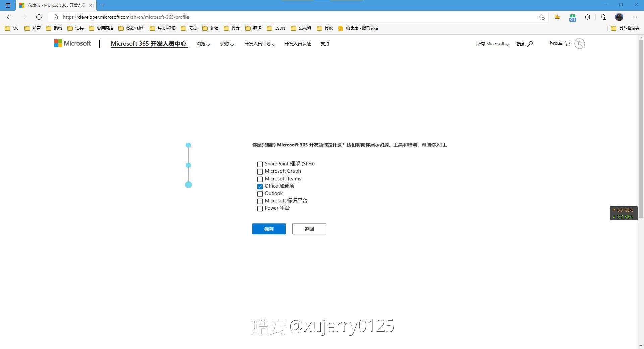Click the 返回 button
The width and height of the screenshot is (644, 349).
click(x=309, y=229)
